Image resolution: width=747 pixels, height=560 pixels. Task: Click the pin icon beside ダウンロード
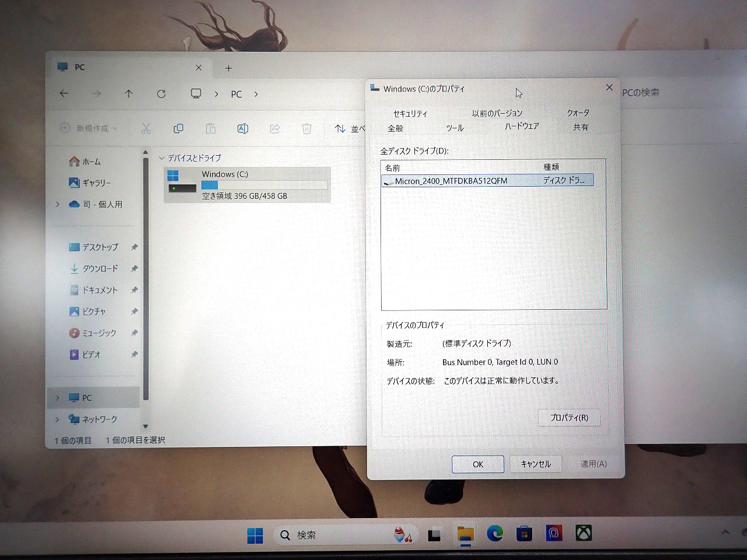tap(134, 269)
